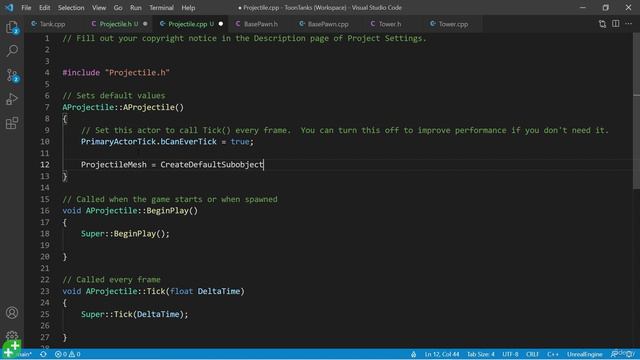Click the AProjectile::Tick(float DeltaTime) line
Image resolution: width=640 pixels, height=360 pixels.
click(x=153, y=291)
